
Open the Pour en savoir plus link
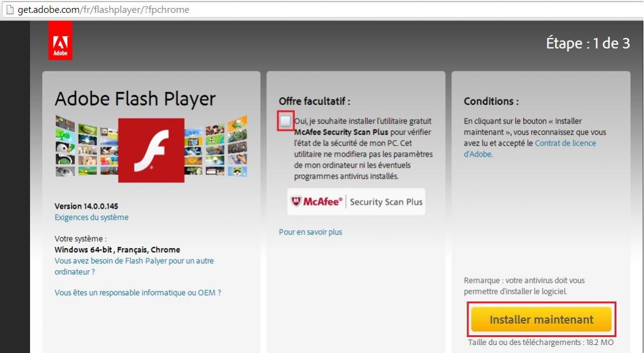pyautogui.click(x=310, y=232)
